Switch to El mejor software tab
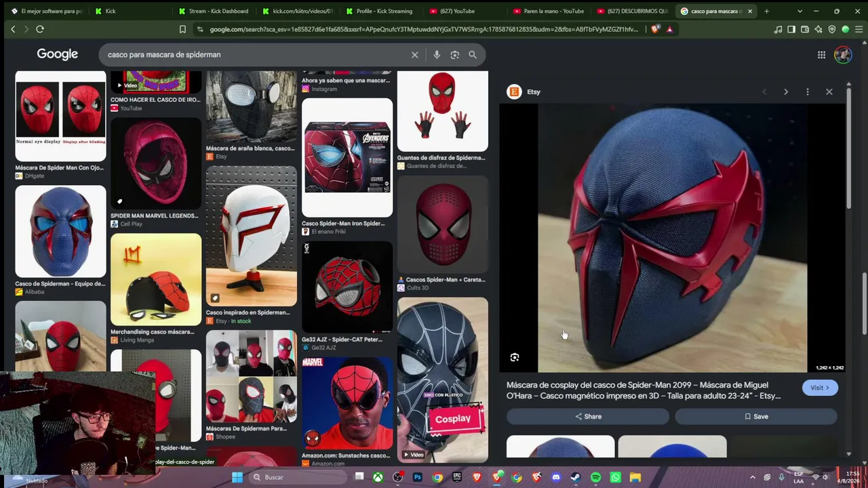The image size is (868, 488). (46, 11)
